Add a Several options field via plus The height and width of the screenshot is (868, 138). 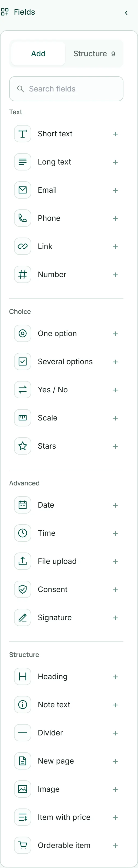116,362
